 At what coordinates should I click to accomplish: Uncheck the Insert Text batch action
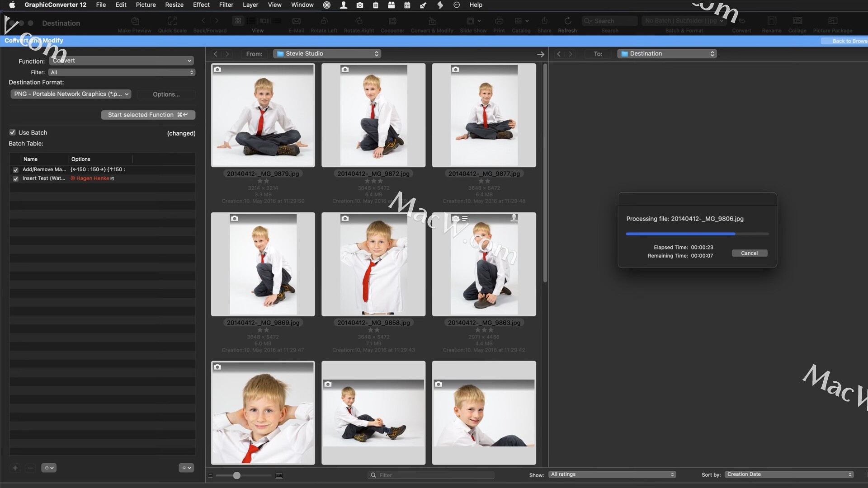(16, 179)
